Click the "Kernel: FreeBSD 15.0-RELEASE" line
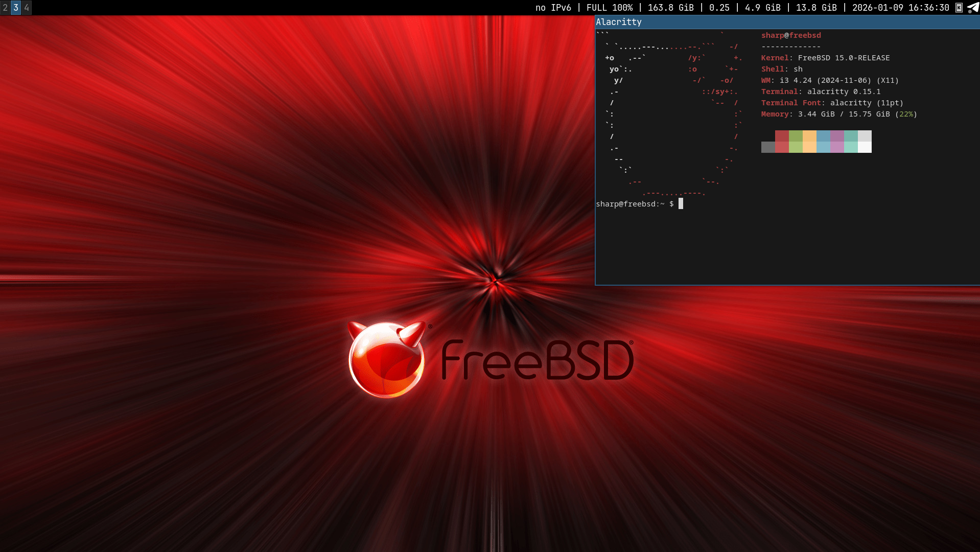The width and height of the screenshot is (980, 552). 826,58
